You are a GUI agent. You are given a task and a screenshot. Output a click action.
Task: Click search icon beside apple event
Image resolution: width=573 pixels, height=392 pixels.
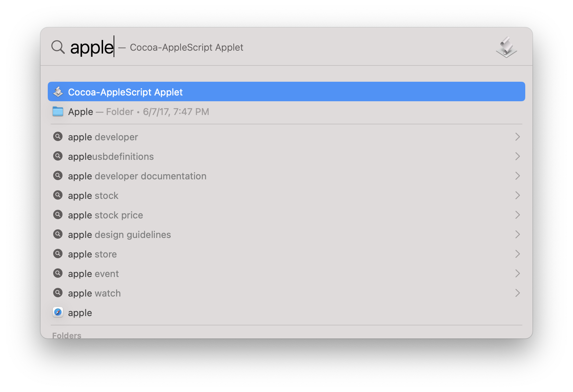[x=58, y=273]
